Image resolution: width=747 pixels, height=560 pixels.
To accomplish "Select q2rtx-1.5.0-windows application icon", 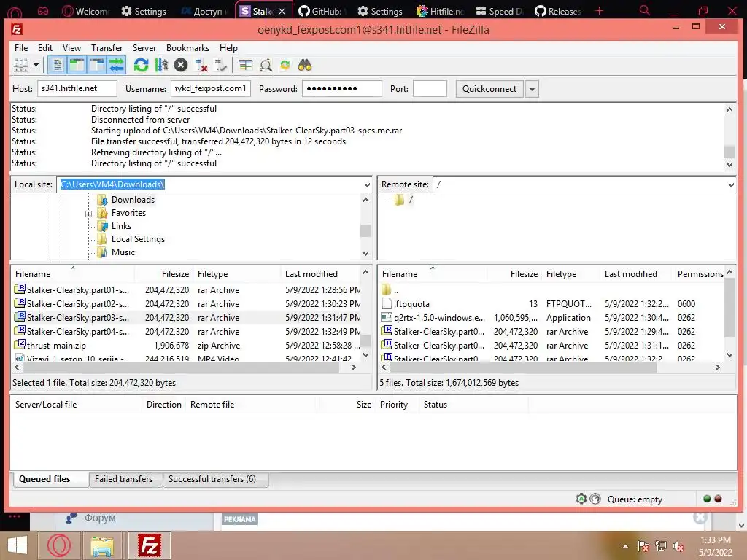I will tap(387, 317).
